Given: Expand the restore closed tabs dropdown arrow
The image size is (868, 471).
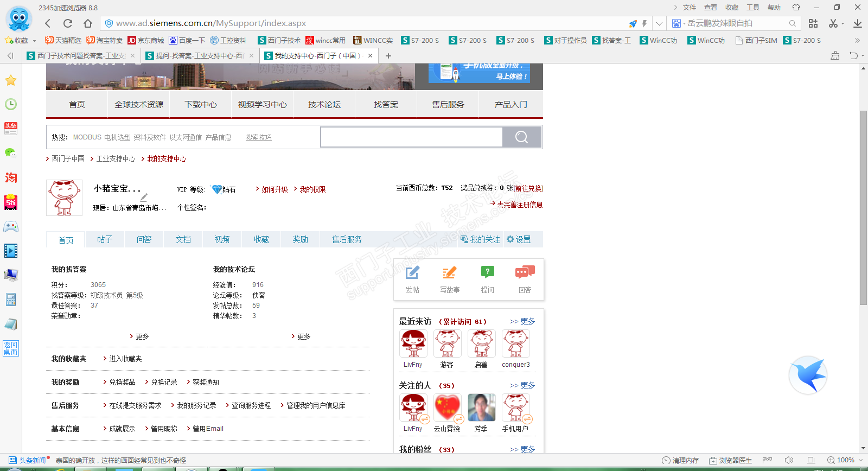Looking at the screenshot, I should [863, 55].
